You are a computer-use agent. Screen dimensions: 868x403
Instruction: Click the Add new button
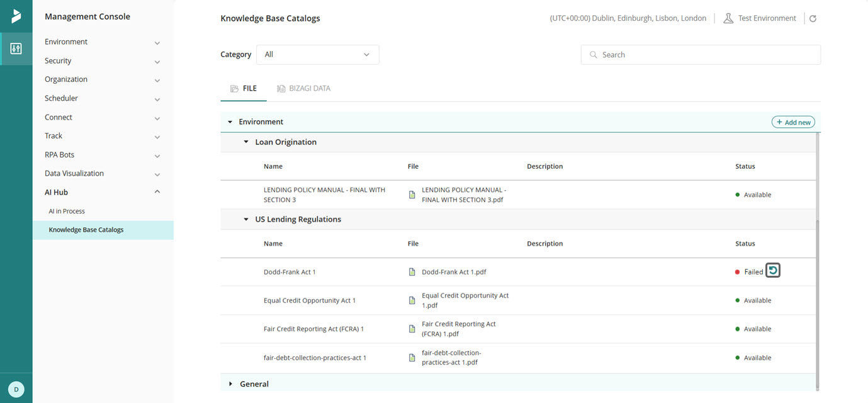pyautogui.click(x=792, y=122)
